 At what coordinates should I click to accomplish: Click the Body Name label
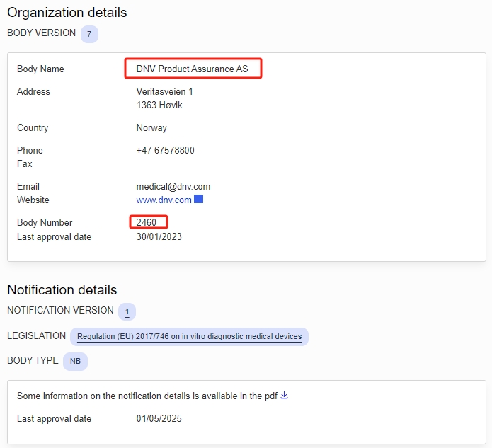(x=40, y=69)
